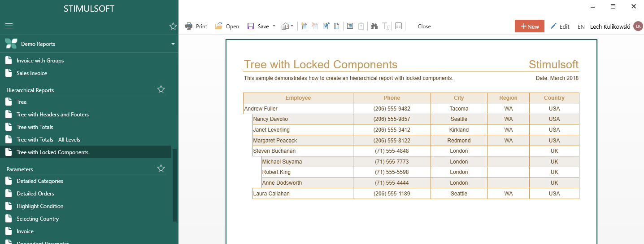Viewport: 644px width, 244px height.
Task: Open Invoice with Groups report
Action: (x=40, y=61)
